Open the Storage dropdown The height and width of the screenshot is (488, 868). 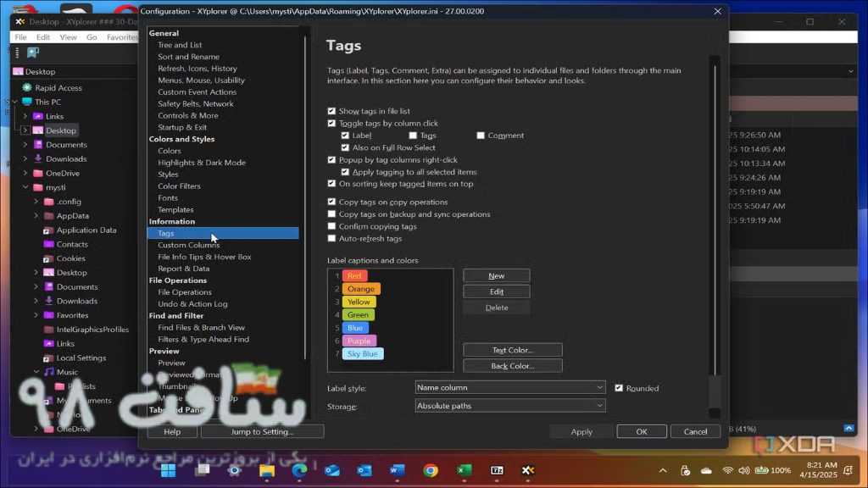(x=509, y=406)
